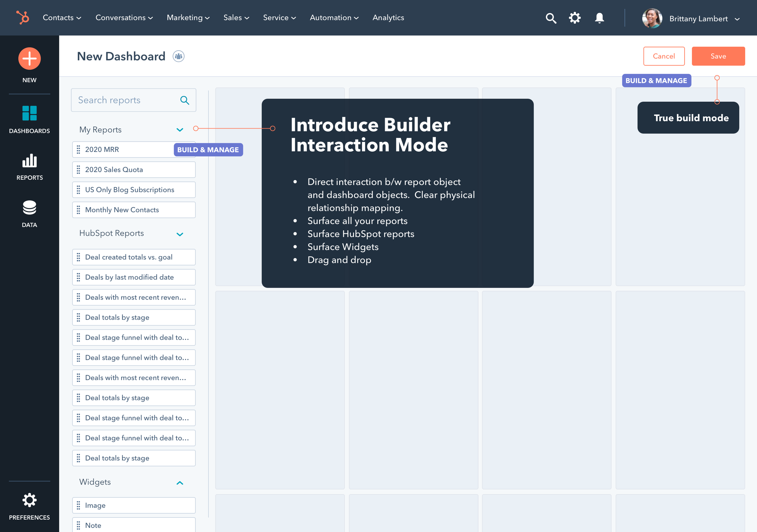Open the Data stack icon
The image size is (757, 532).
point(29,208)
